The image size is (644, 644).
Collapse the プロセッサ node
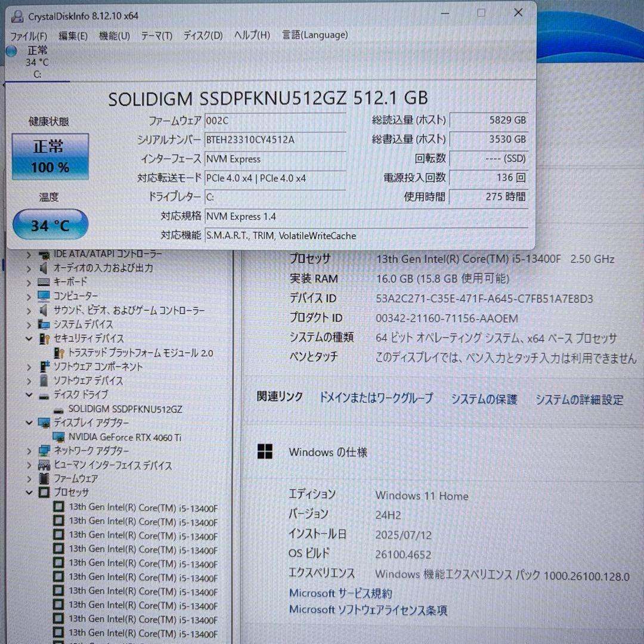pos(29,492)
